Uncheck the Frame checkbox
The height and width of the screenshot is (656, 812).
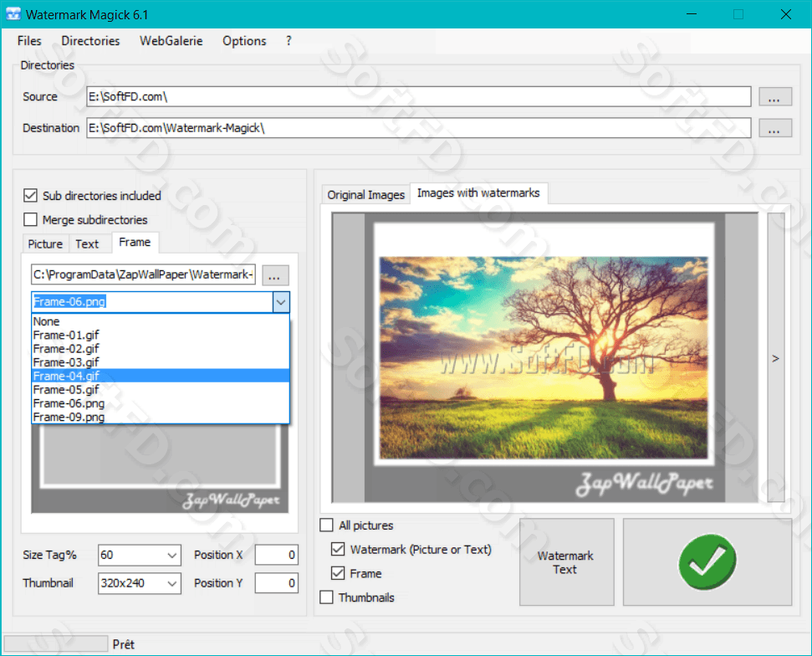(x=338, y=573)
